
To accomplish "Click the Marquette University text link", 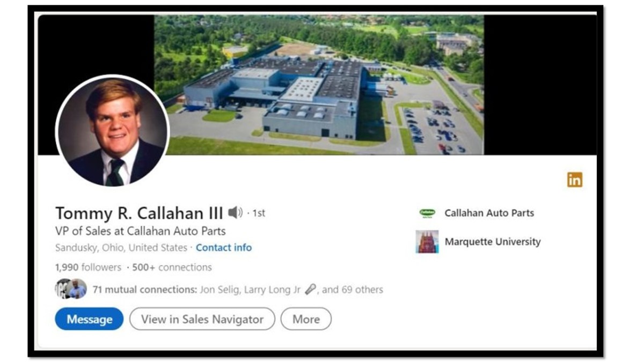I will point(493,242).
